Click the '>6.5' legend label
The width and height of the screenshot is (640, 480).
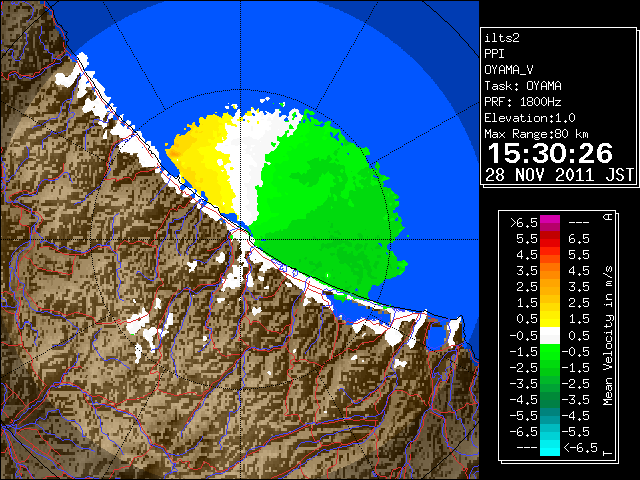(524, 223)
